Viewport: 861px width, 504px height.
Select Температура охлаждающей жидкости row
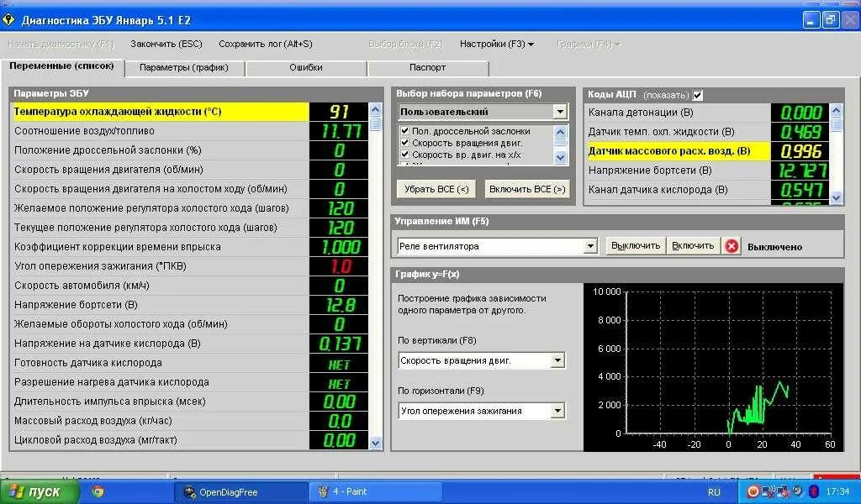click(189, 112)
